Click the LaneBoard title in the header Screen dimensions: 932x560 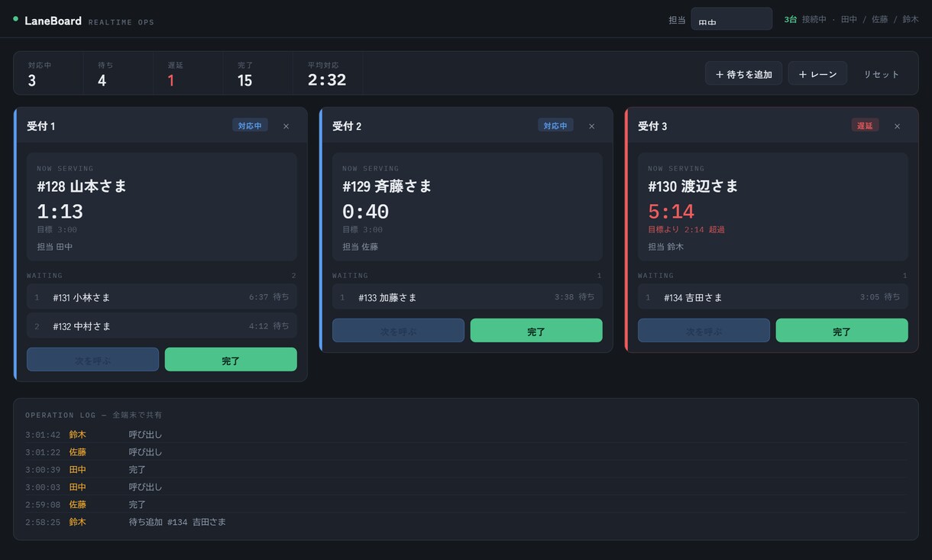(53, 21)
